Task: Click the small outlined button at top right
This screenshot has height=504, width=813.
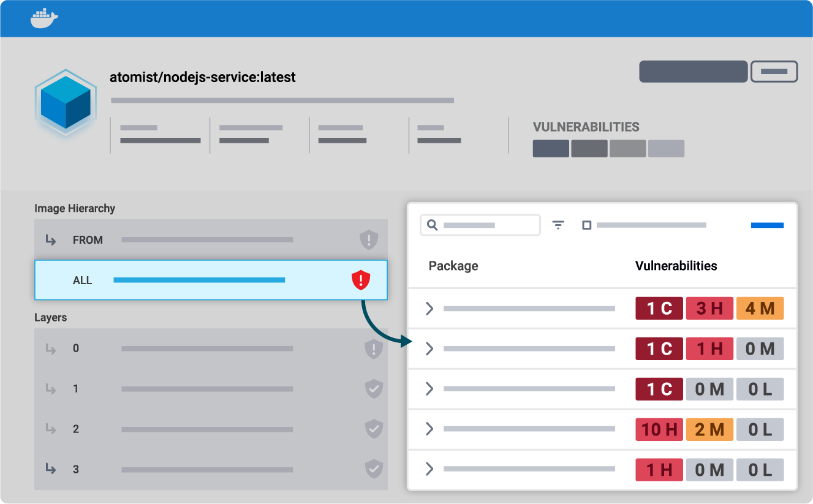Action: coord(774,72)
